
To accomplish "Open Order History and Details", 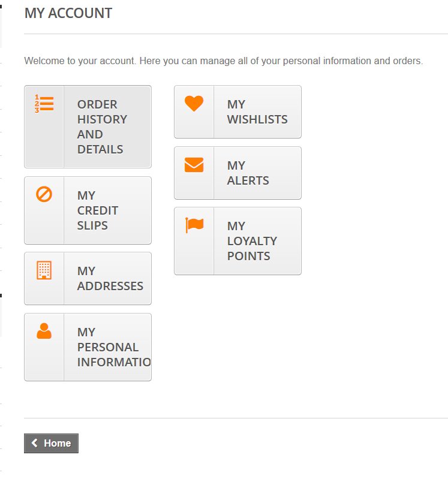I will tap(102, 126).
